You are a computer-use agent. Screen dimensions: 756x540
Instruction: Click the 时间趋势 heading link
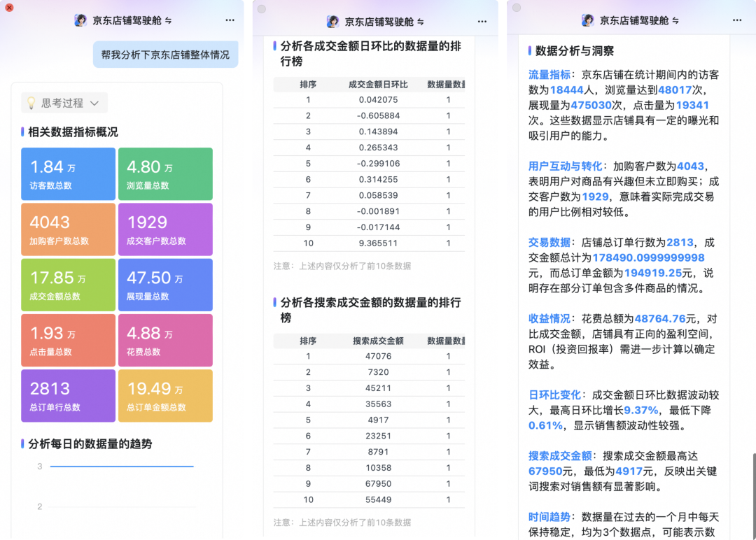(x=549, y=517)
